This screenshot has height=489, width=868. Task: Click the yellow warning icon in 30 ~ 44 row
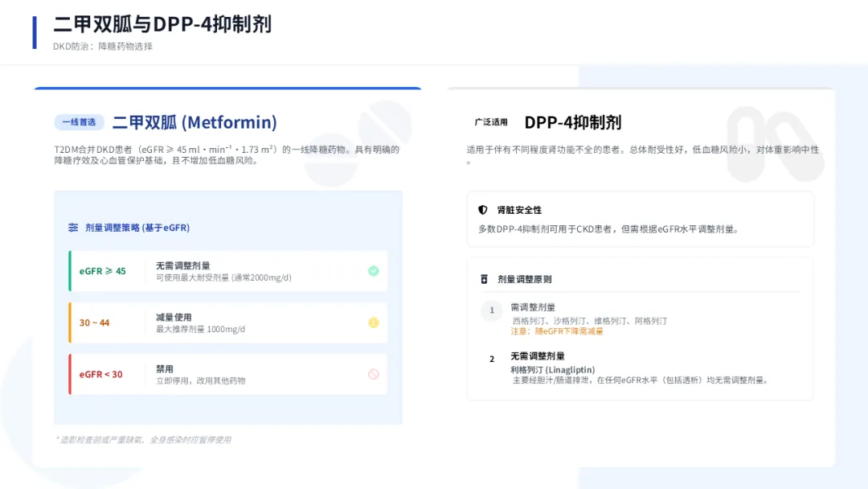pos(374,323)
